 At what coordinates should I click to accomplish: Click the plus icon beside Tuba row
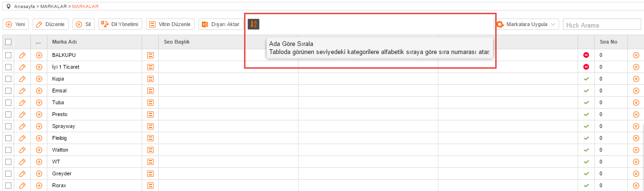39,102
